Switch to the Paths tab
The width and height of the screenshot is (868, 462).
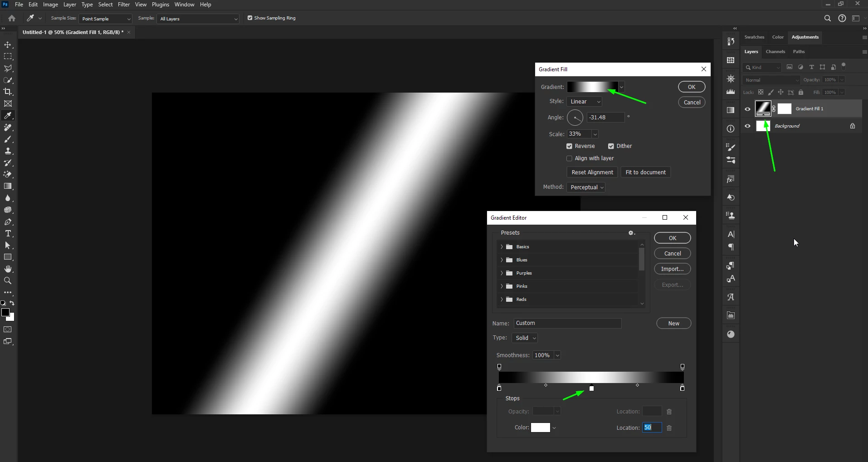pyautogui.click(x=799, y=52)
